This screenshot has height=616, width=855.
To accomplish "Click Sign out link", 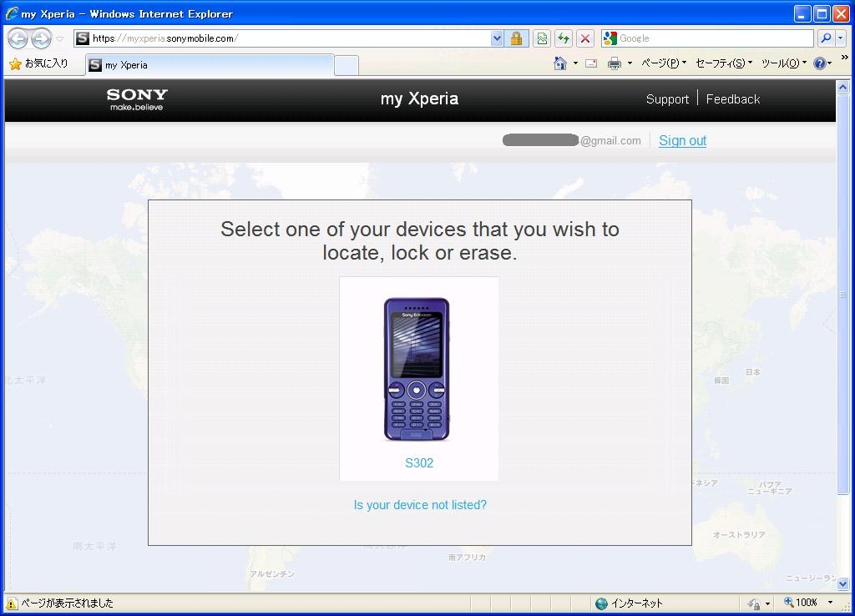I will coord(683,140).
